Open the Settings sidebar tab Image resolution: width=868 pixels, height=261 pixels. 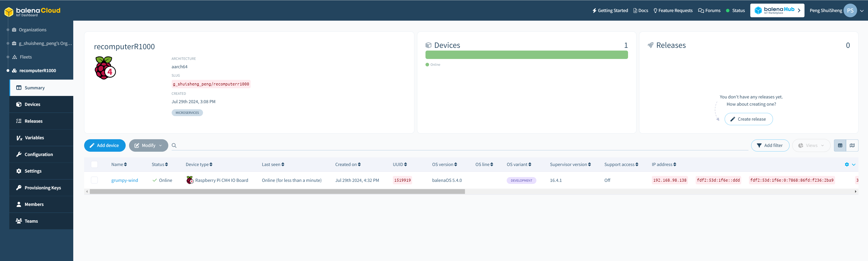(x=42, y=171)
